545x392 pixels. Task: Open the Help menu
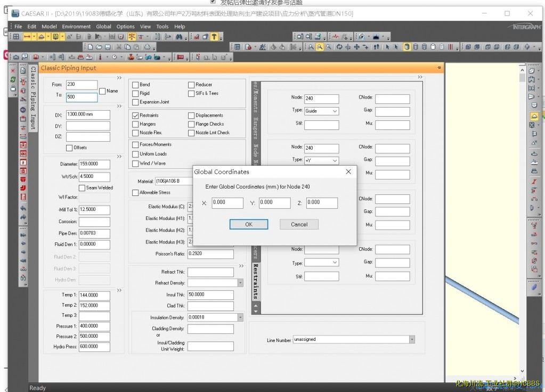(x=180, y=27)
